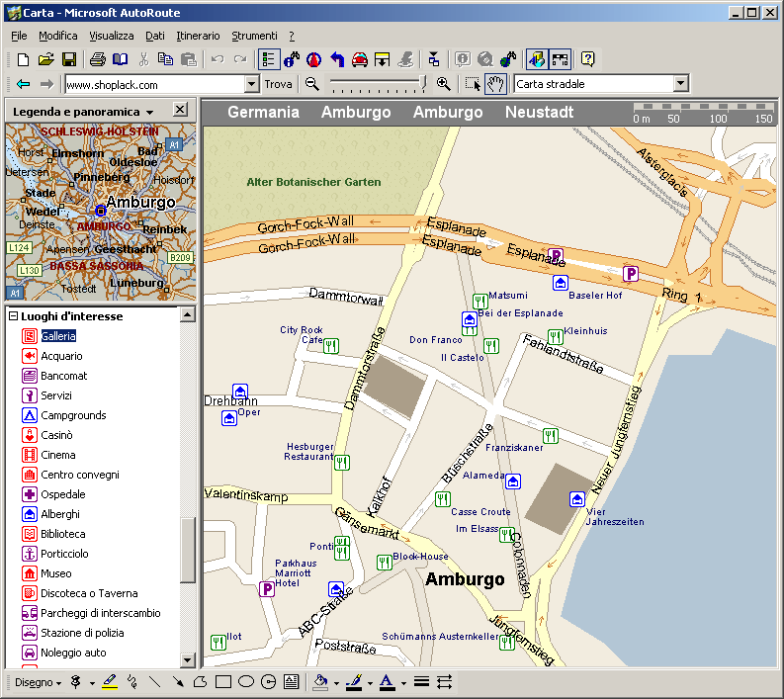Select the freeform scribble tool
Screen dimensions: 784x699
[132, 682]
